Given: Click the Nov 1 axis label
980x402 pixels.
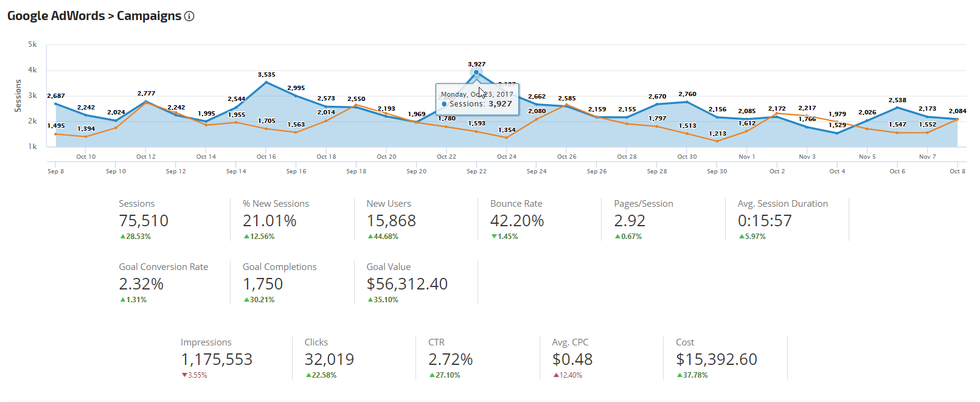Looking at the screenshot, I should coord(747,157).
